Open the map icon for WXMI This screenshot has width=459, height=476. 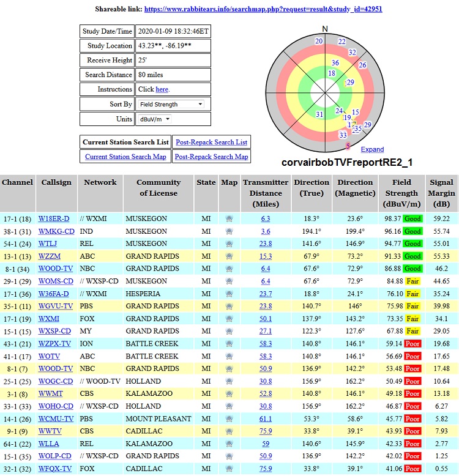(x=229, y=319)
